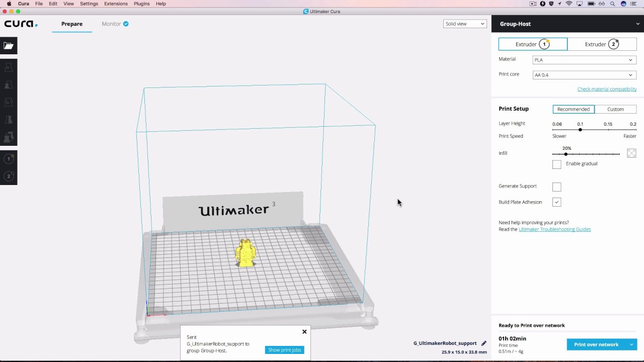Click the shield icon in the menu bar

pyautogui.click(x=551, y=4)
